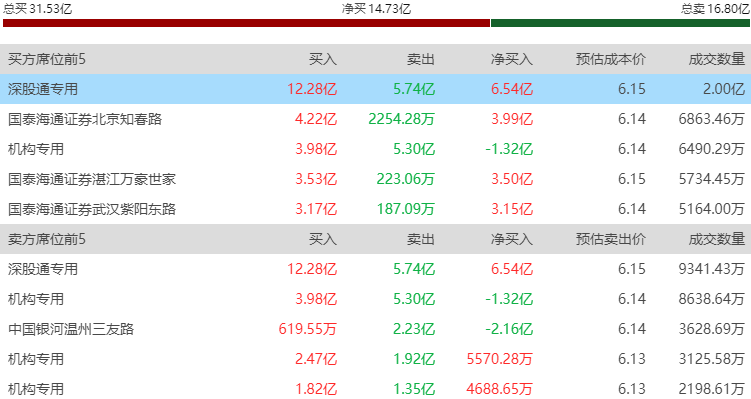Click sell amount '2254.28万'
Screen dimensions: 751x399
[401, 119]
